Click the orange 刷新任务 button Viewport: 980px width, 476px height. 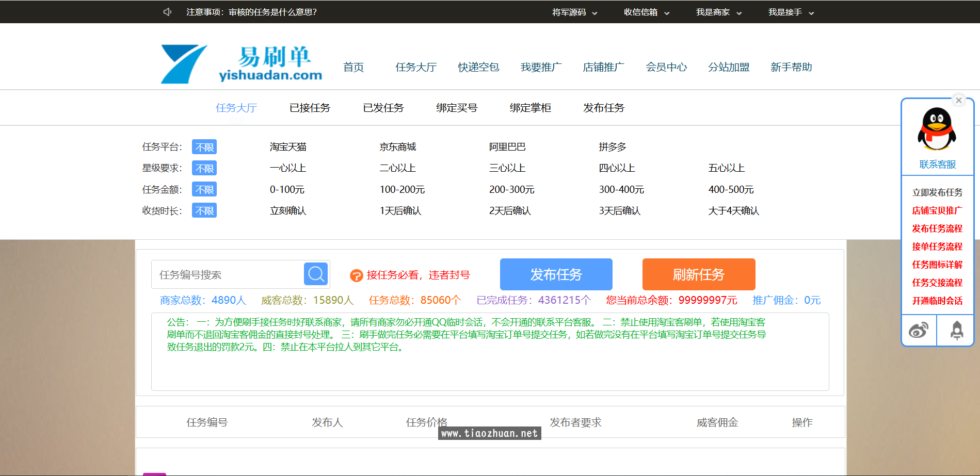click(x=698, y=274)
